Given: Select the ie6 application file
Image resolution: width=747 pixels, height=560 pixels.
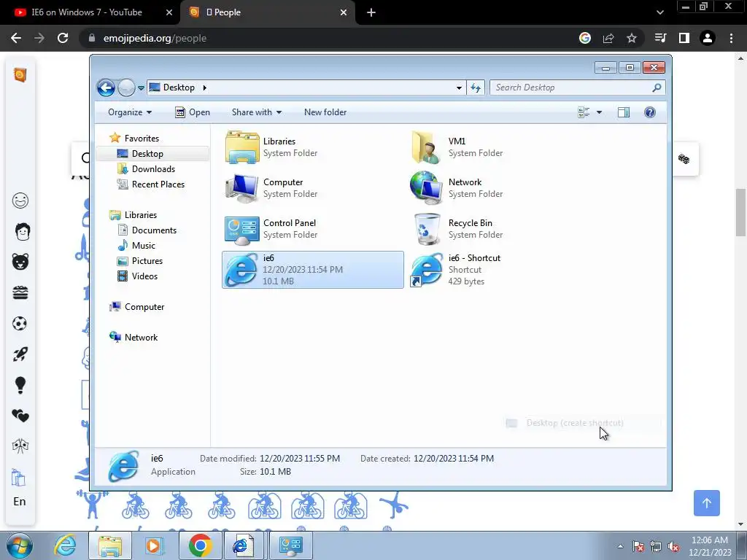Looking at the screenshot, I should point(312,270).
